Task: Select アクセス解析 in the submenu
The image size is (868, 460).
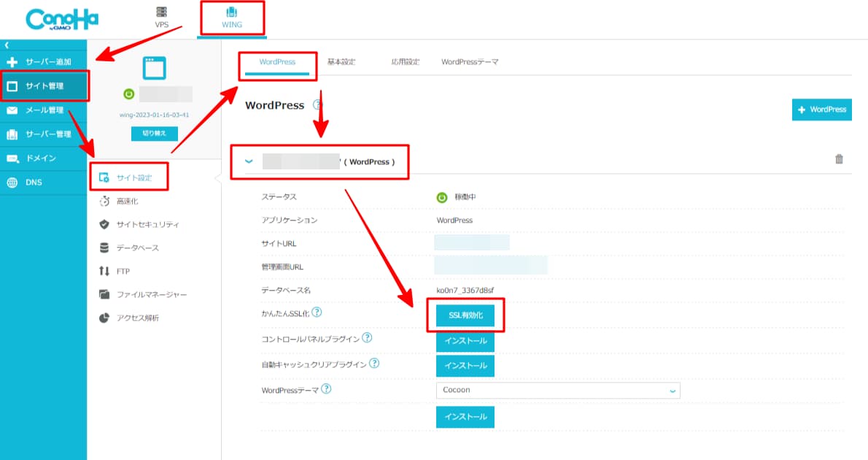Action: pos(137,318)
